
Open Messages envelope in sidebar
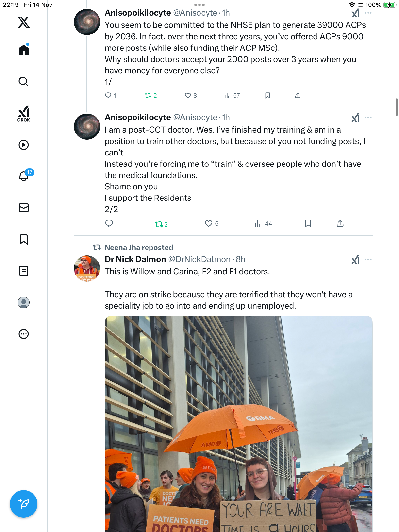coord(24,208)
